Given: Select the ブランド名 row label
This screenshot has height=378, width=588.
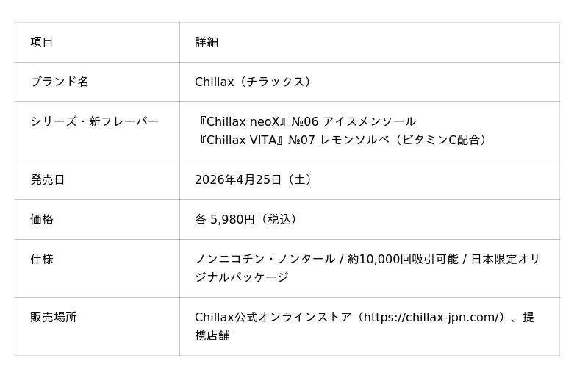Looking at the screenshot, I should coord(60,82).
